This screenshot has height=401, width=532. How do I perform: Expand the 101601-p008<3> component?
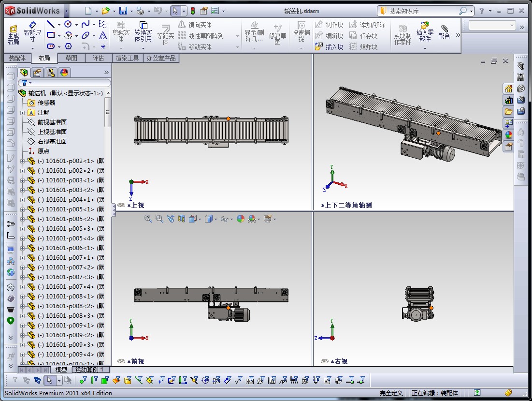pos(22,316)
